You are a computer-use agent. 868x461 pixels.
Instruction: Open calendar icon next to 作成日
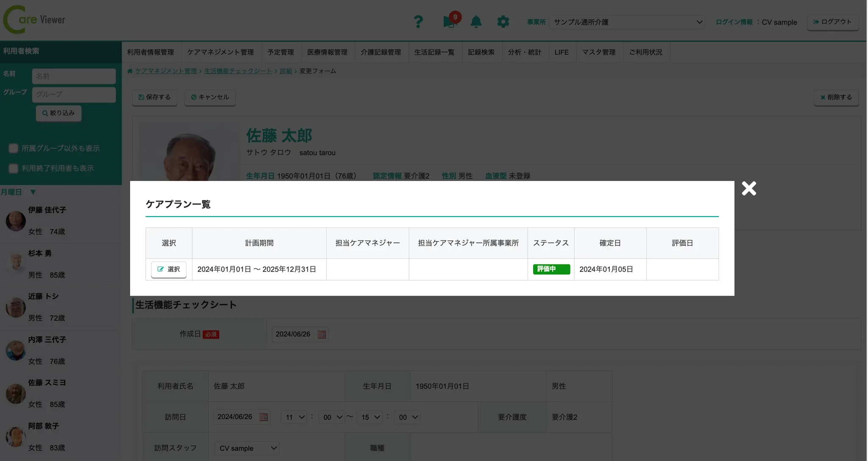tap(322, 334)
